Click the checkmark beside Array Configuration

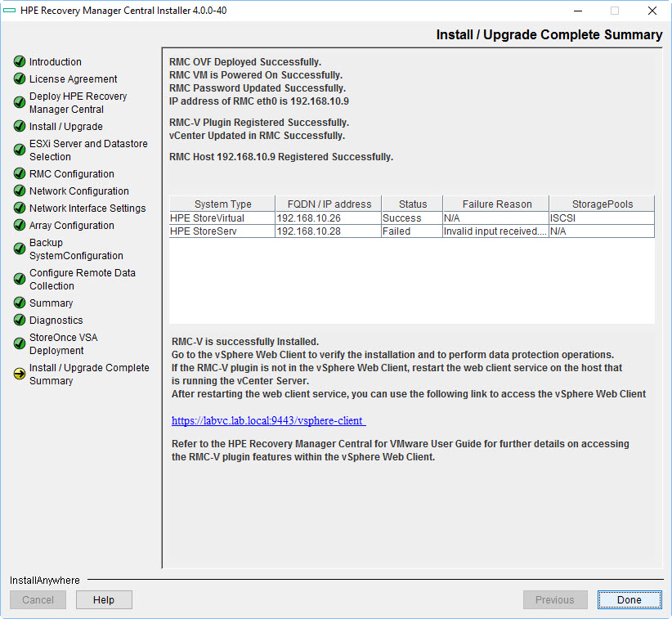pos(20,225)
